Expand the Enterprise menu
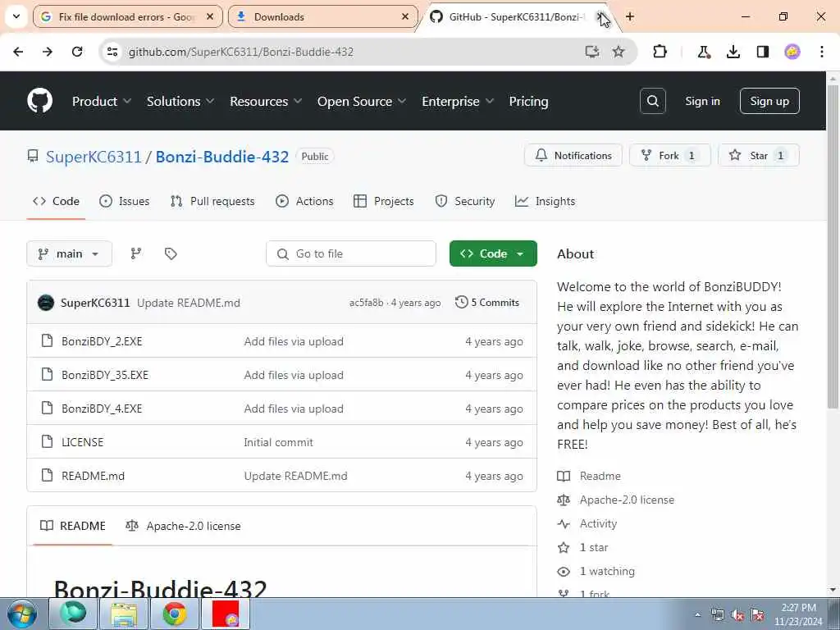 click(458, 101)
